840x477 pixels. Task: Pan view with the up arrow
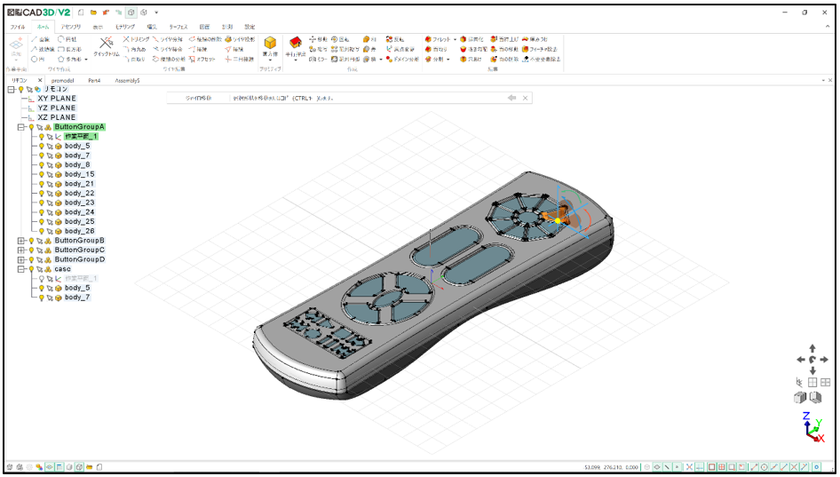pos(812,348)
